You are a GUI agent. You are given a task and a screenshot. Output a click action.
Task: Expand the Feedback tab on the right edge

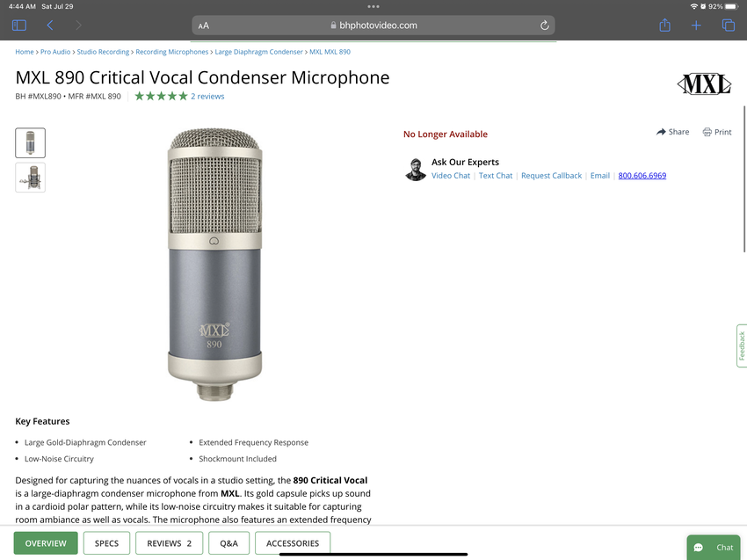coord(739,345)
